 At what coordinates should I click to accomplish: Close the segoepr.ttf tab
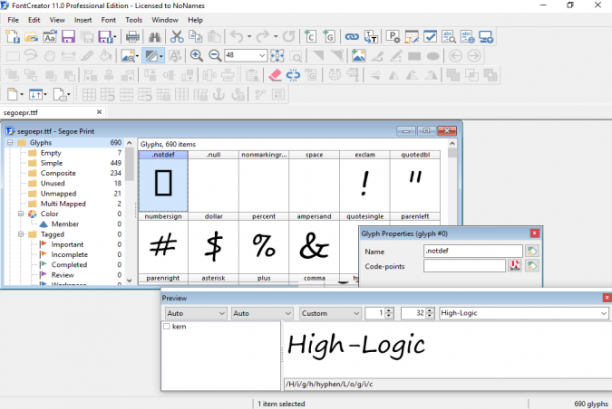99,112
